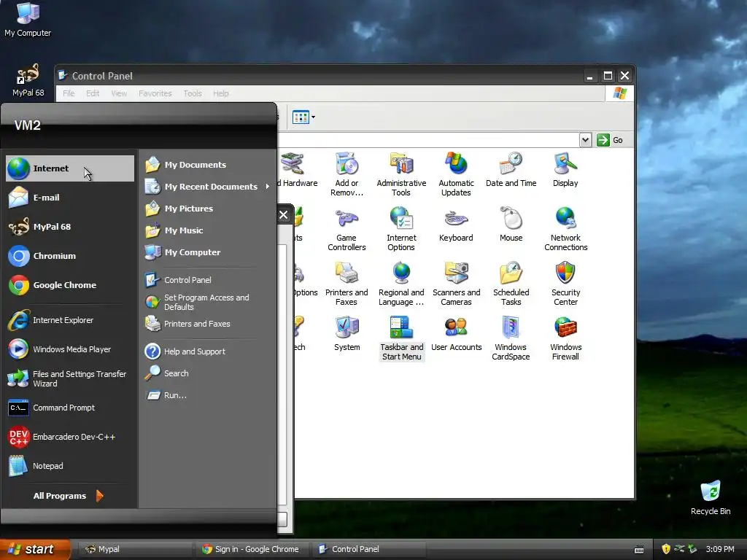The height and width of the screenshot is (560, 747).
Task: Open My Pictures folder
Action: (x=207, y=209)
